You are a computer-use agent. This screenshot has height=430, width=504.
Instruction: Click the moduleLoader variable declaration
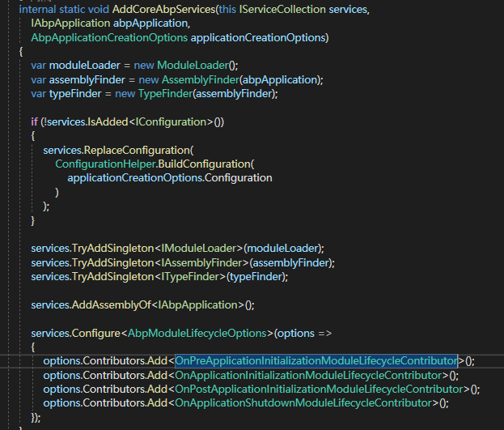(x=84, y=66)
